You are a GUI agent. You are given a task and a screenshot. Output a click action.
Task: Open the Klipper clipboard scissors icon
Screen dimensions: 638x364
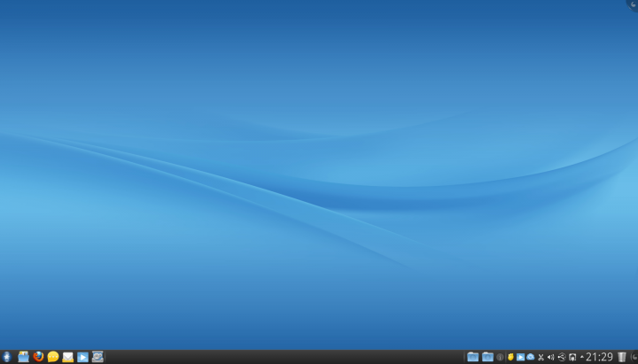[541, 357]
